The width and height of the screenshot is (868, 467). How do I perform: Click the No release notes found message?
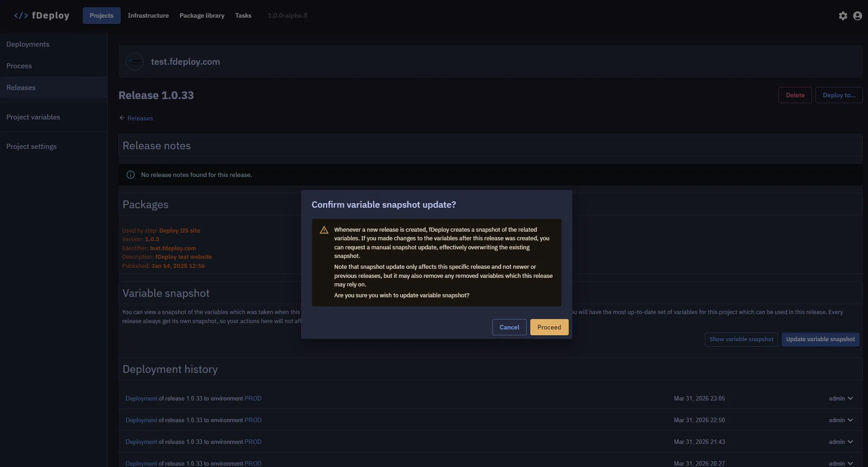point(197,175)
